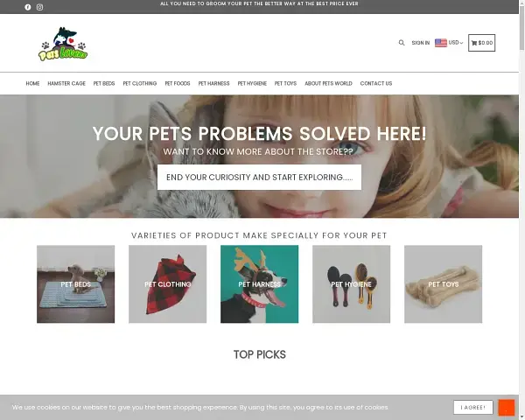Viewport: 525px width, 420px height.
Task: Select the Pet Harness dog thumbnail
Action: pyautogui.click(x=259, y=284)
